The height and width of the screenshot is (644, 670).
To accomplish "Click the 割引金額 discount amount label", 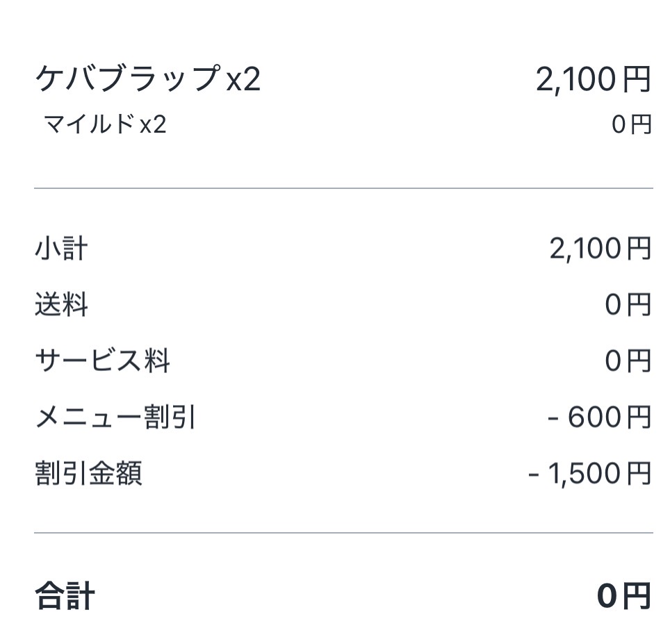I will [x=88, y=474].
